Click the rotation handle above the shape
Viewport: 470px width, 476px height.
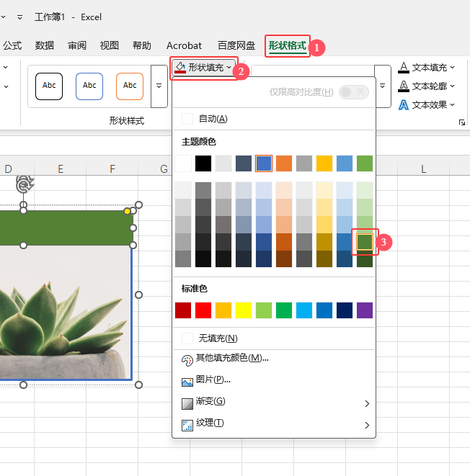click(x=24, y=184)
